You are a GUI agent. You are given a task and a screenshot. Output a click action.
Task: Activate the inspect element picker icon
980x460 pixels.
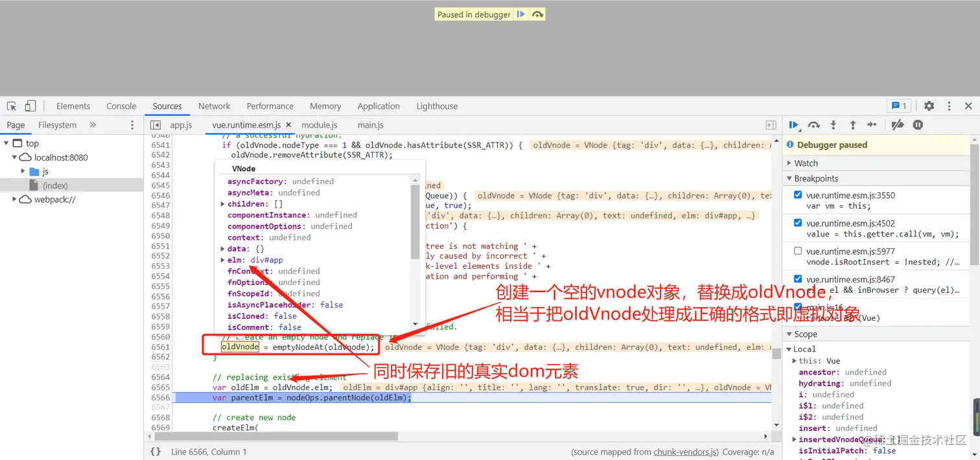(12, 106)
